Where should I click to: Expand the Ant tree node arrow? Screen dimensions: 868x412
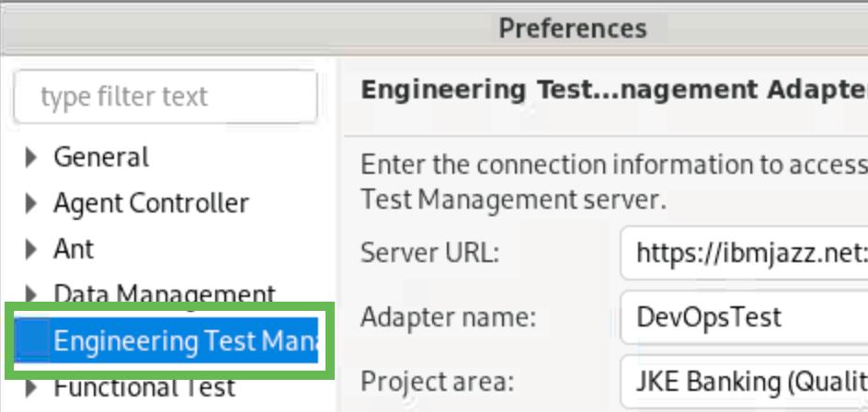(x=32, y=249)
